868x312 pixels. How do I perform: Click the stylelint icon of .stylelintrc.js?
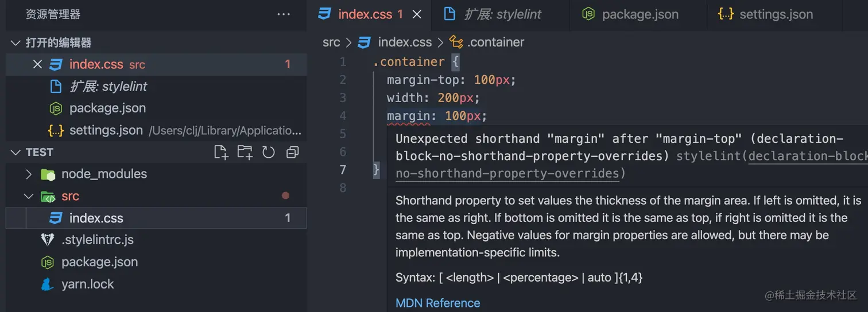tap(48, 240)
